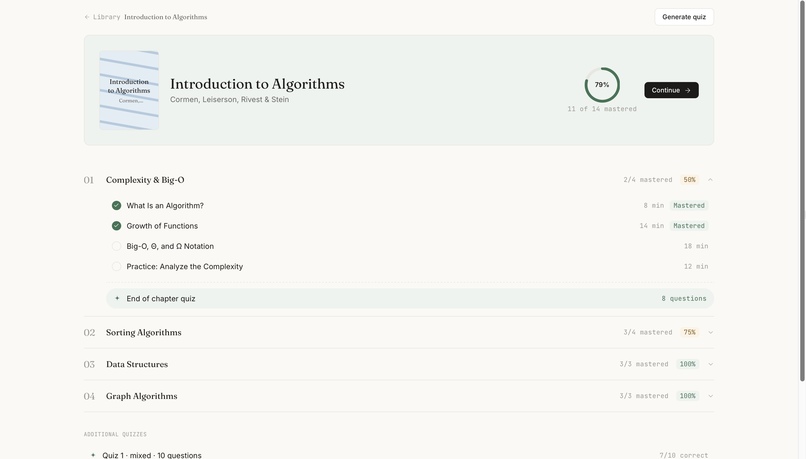Click the 75% badge for Sorting Algorithms
The image size is (806, 459).
pos(689,332)
